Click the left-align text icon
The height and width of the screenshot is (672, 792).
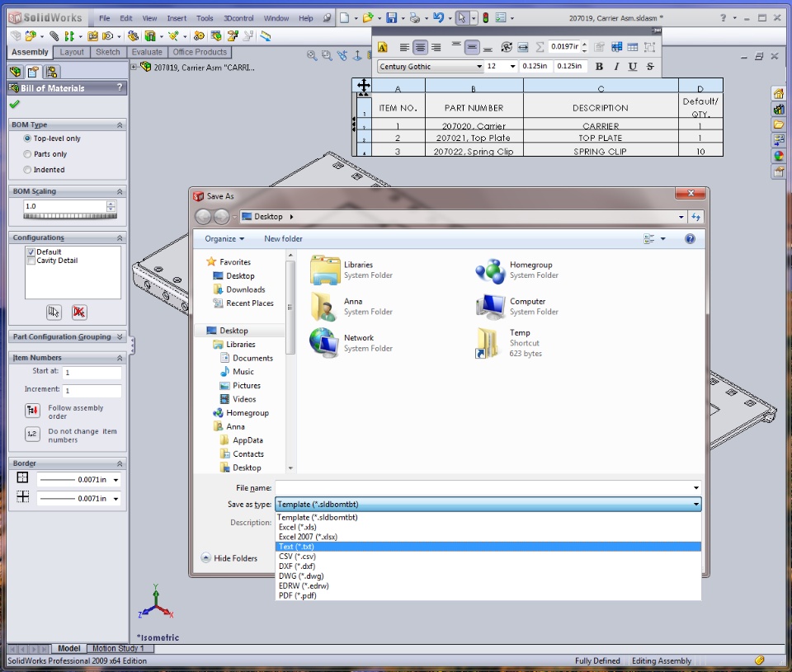click(404, 48)
